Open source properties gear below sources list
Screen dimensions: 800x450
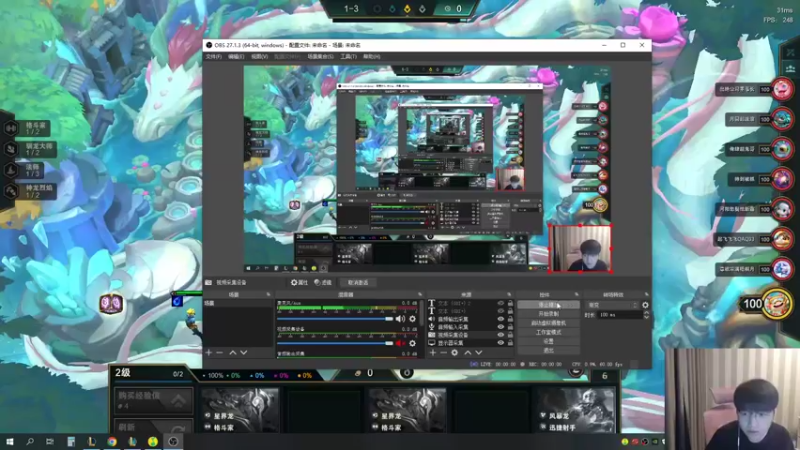[455, 353]
